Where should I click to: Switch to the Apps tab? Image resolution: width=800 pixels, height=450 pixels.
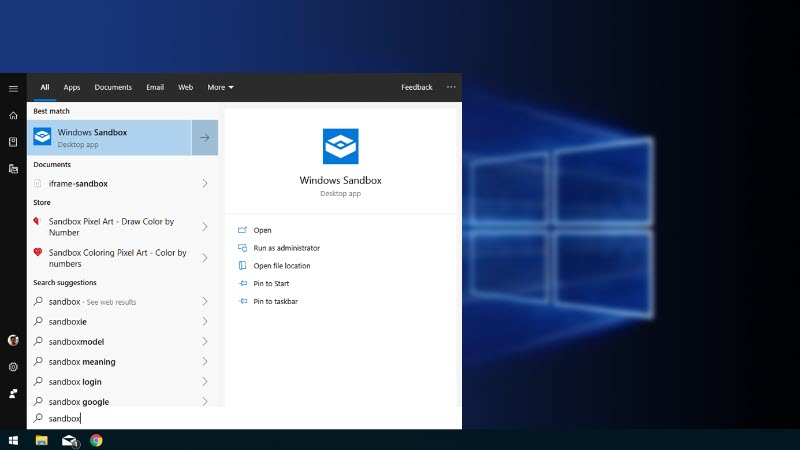coord(72,87)
